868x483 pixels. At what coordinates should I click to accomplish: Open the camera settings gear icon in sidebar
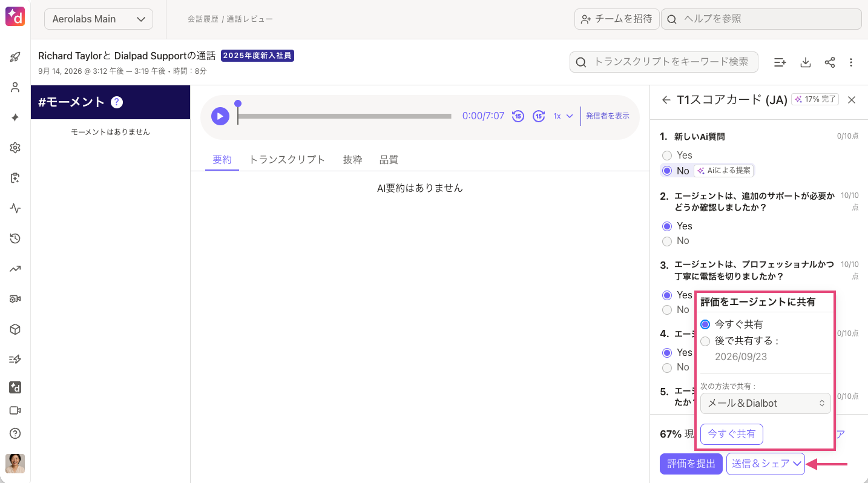click(16, 299)
